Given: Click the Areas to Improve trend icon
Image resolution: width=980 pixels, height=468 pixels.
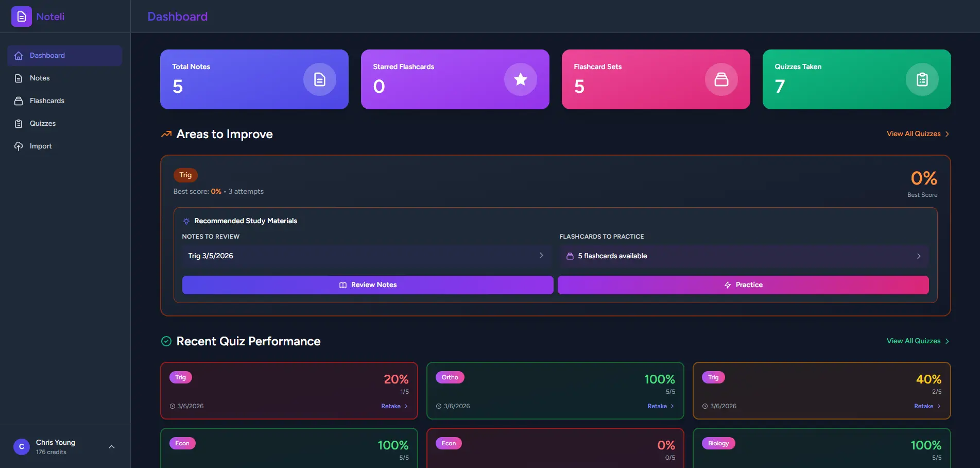Looking at the screenshot, I should point(166,135).
